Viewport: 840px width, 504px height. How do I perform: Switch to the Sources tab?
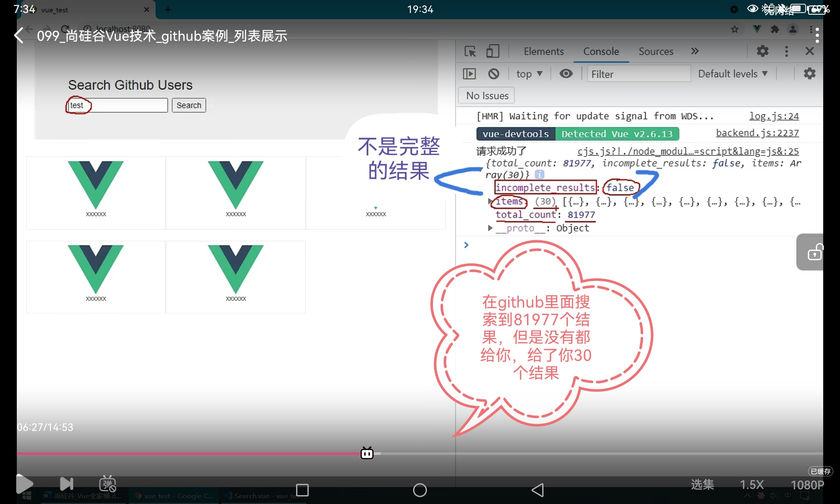656,51
